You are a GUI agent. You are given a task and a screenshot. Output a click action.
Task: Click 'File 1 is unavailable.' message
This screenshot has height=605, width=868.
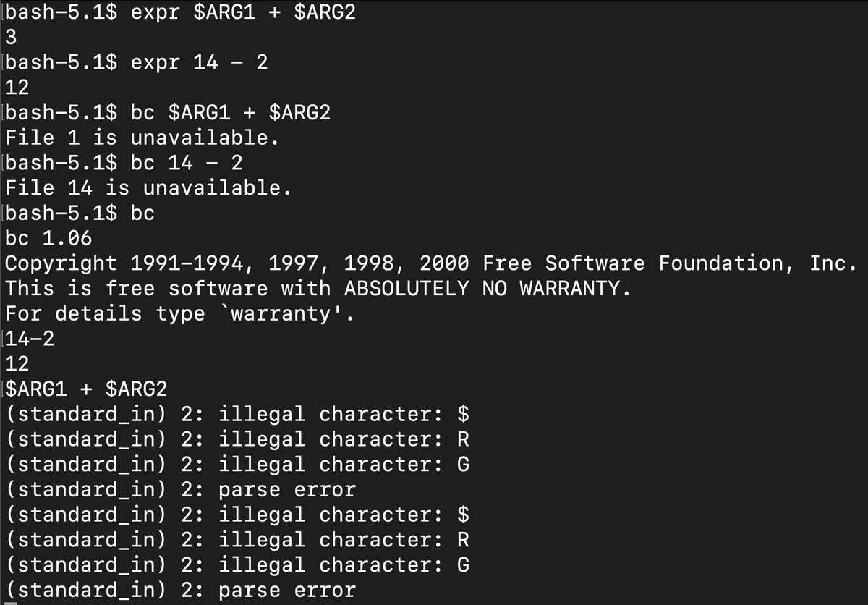click(142, 137)
